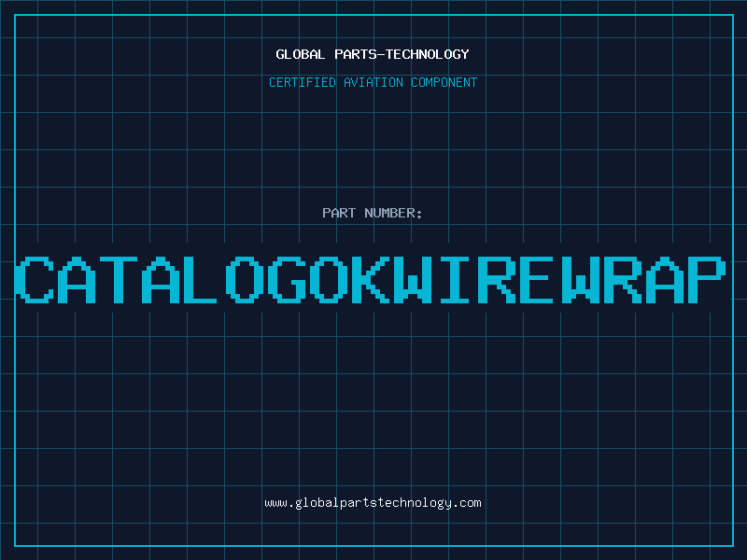Select the word AVIATION in the subtitle
The height and width of the screenshot is (560, 747).
click(x=373, y=82)
